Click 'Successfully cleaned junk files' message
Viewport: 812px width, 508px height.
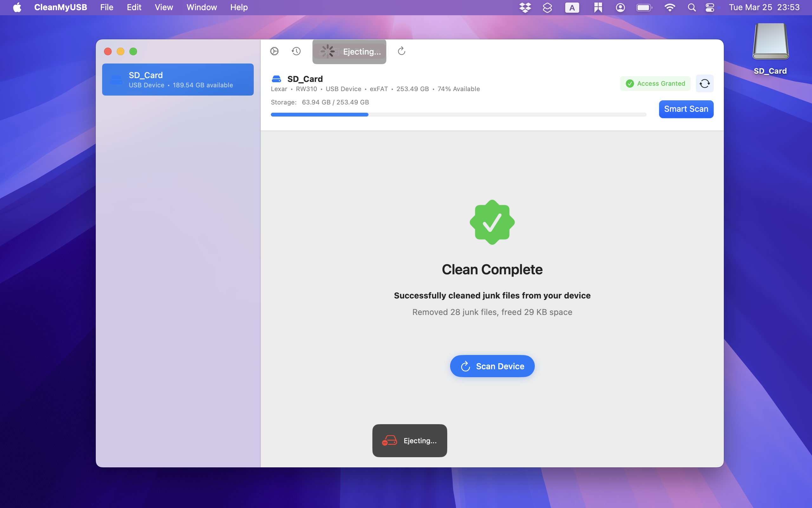pyautogui.click(x=492, y=295)
